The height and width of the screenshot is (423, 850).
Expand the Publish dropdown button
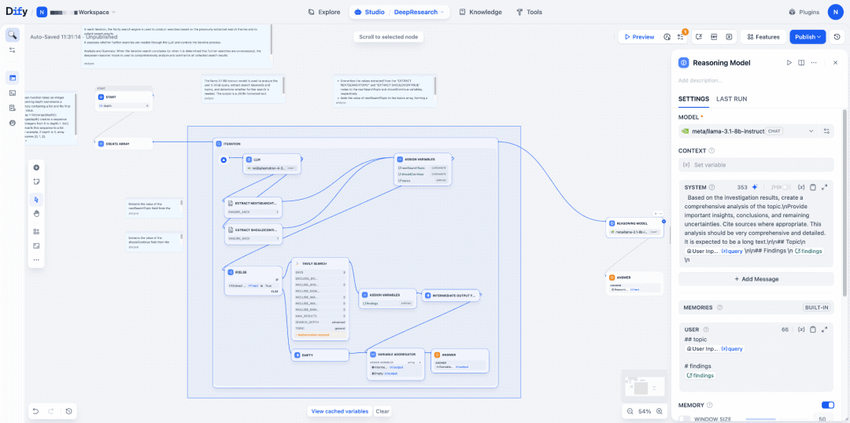click(808, 37)
